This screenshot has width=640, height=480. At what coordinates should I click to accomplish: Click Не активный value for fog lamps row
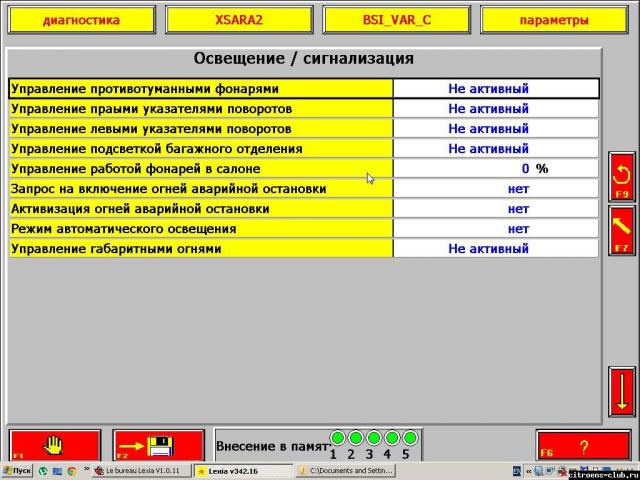pos(489,89)
